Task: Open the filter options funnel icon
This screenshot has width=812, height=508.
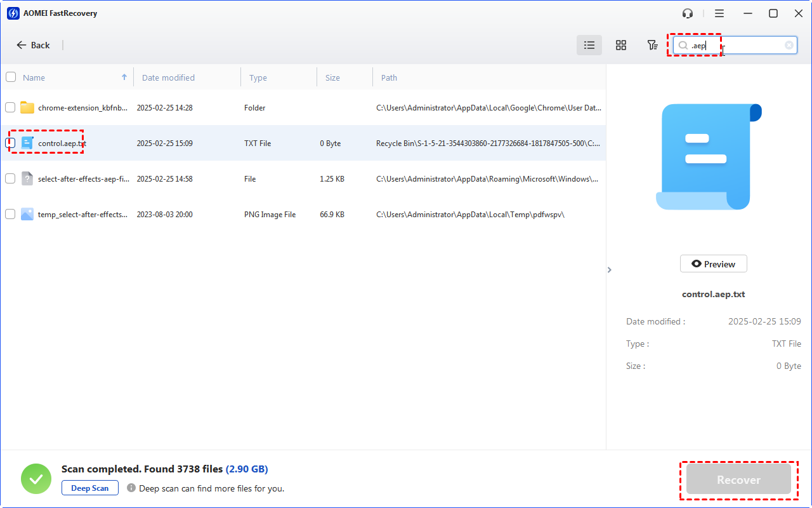Action: click(x=652, y=45)
